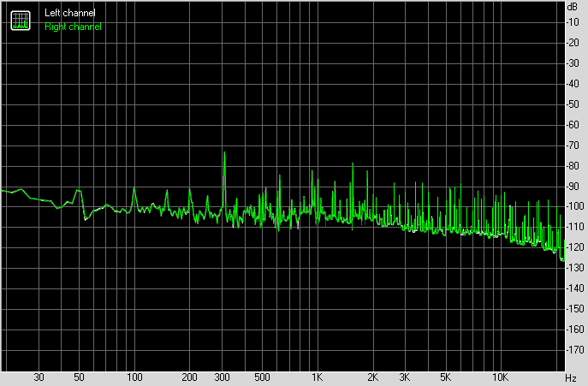
Task: Click the "-50" dB axis value
Action: 573,104
